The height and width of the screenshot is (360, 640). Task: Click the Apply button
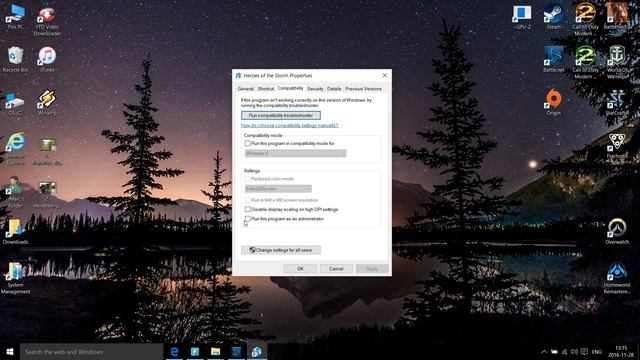[372, 269]
